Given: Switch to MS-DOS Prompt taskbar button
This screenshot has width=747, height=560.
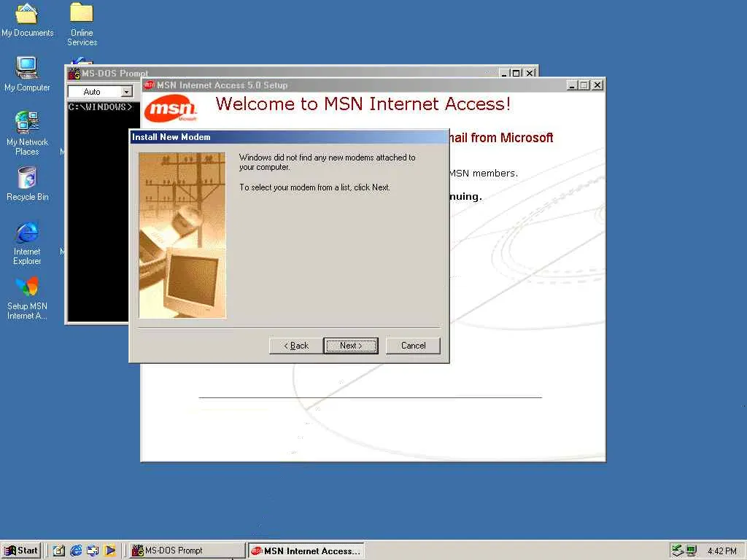Looking at the screenshot, I should pos(186,551).
